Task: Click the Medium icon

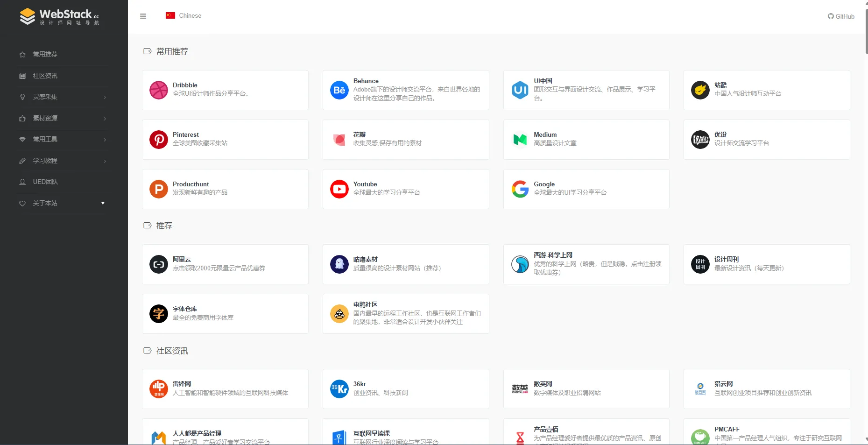Action: (x=520, y=140)
